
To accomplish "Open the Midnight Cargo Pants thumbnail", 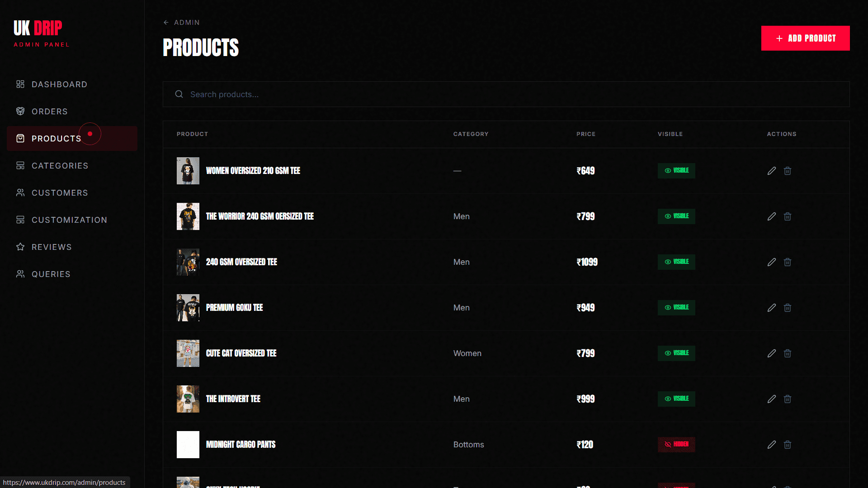I will (x=188, y=445).
